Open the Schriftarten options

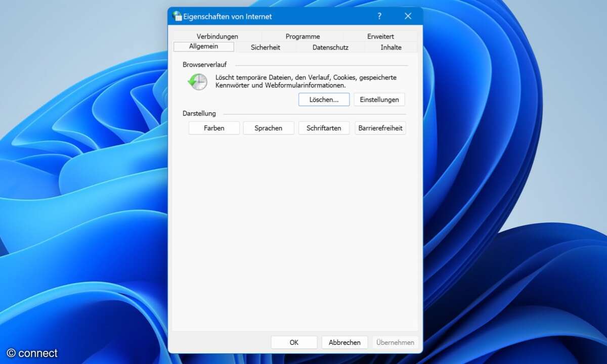click(x=324, y=128)
